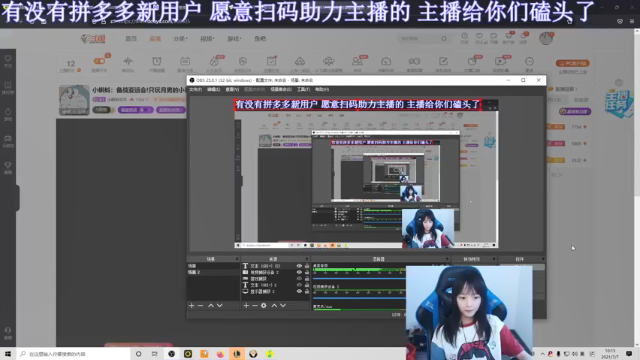Click the trophy icon in left sidebar
The width and height of the screenshot is (640, 360).
point(8,165)
